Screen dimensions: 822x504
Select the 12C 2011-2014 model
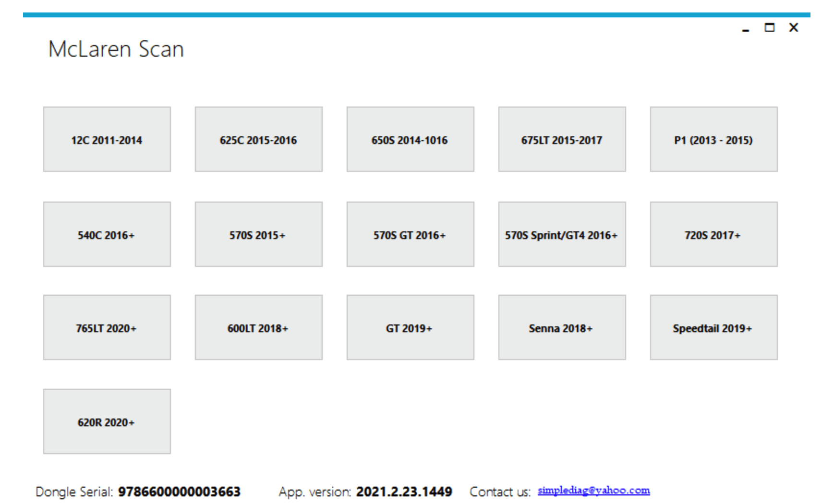[107, 139]
